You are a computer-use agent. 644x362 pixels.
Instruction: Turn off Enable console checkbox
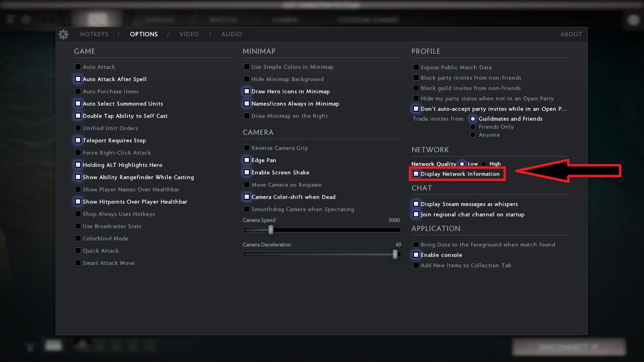coord(416,255)
